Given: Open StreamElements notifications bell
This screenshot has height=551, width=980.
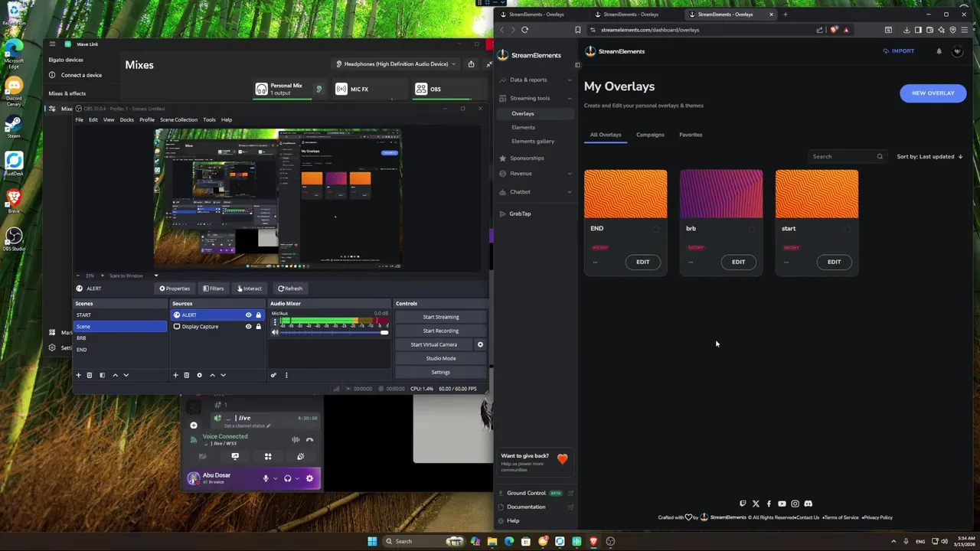Looking at the screenshot, I should 939,51.
